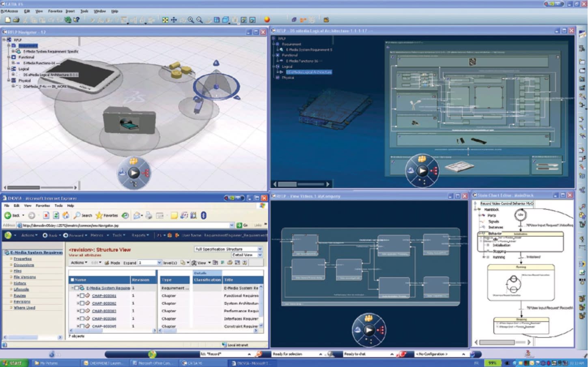Click the Refresh icon in Internet Explorer toolbar
Image resolution: width=588 pixels, height=367 pixels.
click(56, 215)
